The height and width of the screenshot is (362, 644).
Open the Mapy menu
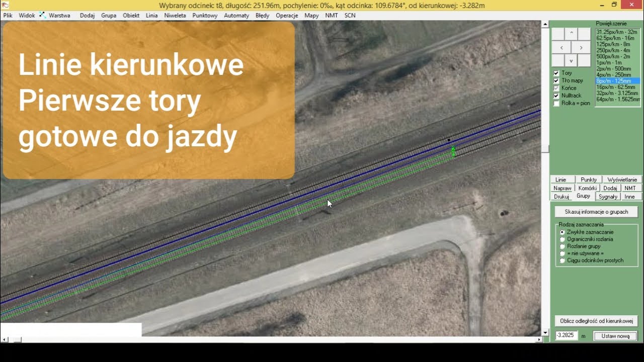click(x=311, y=16)
